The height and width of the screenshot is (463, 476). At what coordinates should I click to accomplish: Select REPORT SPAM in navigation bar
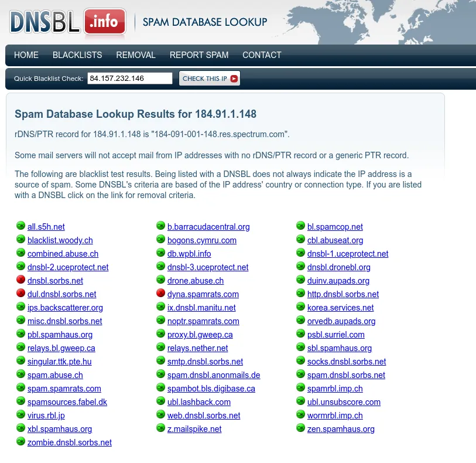click(x=199, y=55)
